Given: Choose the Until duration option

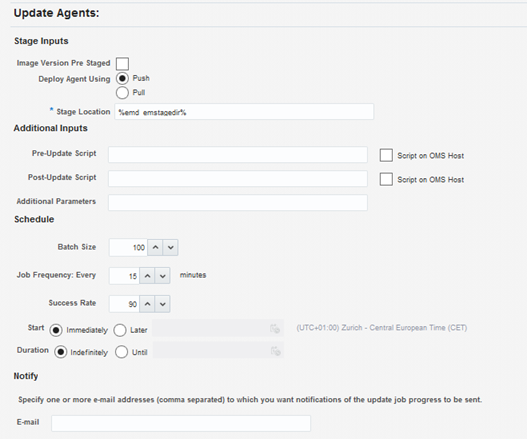Looking at the screenshot, I should 121,352.
